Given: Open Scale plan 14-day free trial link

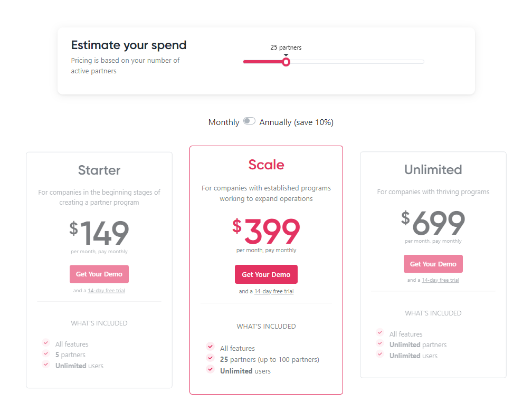Looking at the screenshot, I should (x=274, y=291).
